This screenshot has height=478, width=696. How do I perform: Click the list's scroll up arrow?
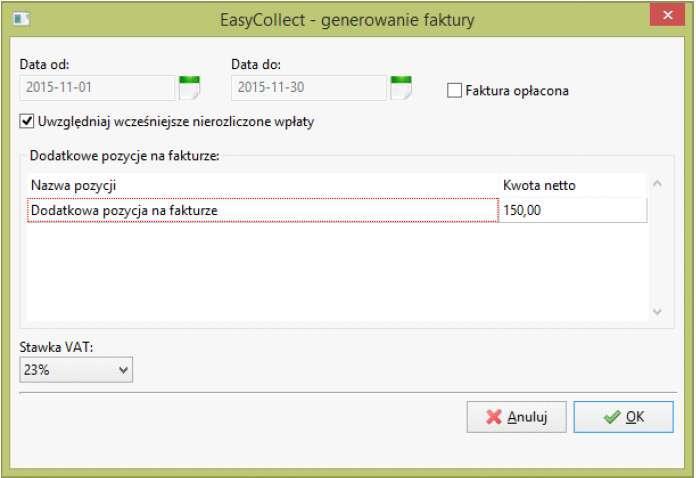[657, 183]
